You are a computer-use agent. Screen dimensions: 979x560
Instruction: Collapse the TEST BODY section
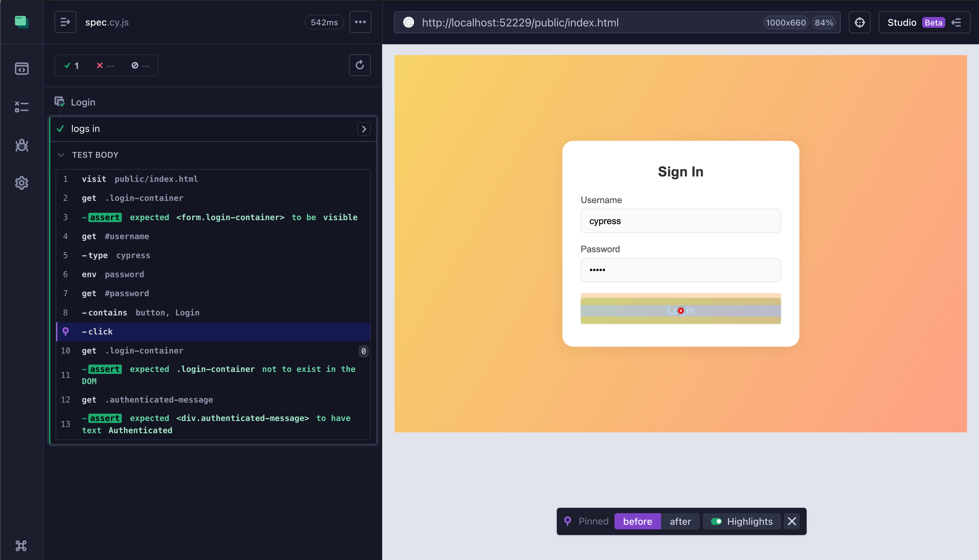pyautogui.click(x=61, y=155)
